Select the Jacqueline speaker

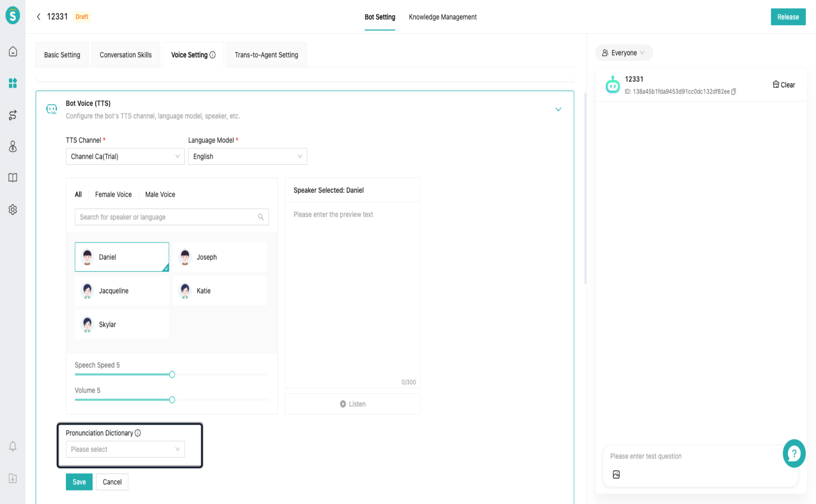tap(122, 291)
